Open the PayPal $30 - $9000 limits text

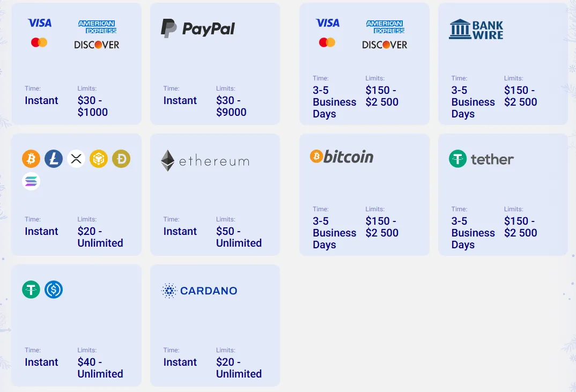pyautogui.click(x=231, y=106)
